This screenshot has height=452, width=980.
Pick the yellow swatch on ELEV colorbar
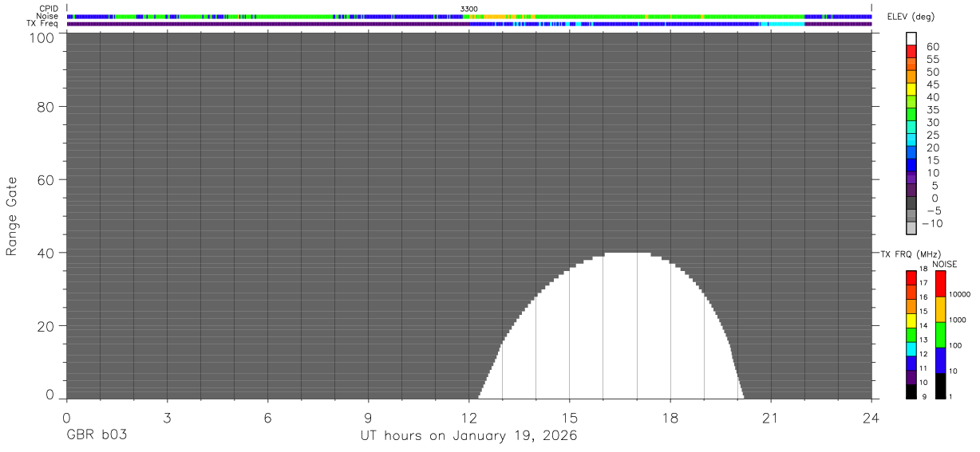(x=911, y=89)
